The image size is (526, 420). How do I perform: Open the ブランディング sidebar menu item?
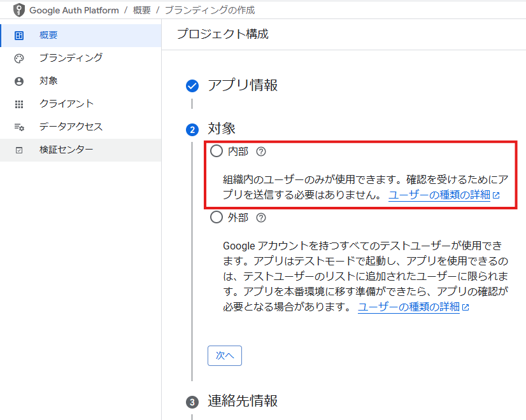80,59
